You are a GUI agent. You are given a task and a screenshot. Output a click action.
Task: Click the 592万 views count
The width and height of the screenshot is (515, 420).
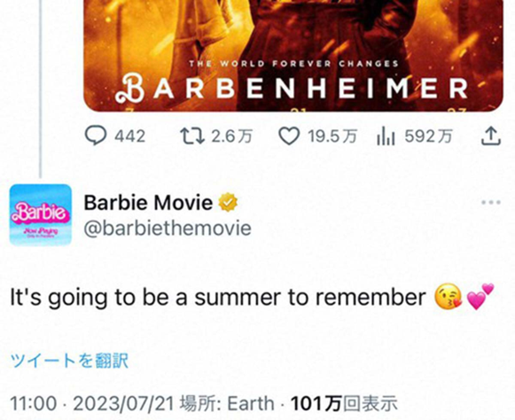(429, 136)
